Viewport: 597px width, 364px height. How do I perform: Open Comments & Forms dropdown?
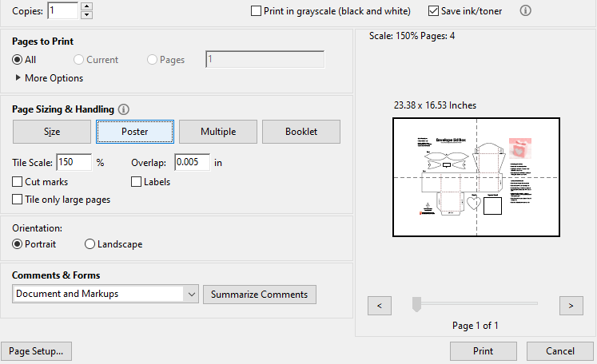click(x=191, y=294)
